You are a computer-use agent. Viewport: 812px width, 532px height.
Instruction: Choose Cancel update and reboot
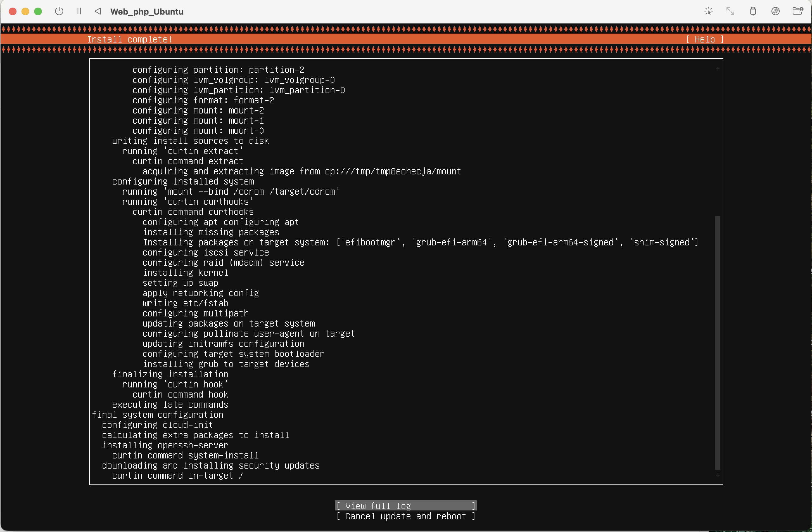click(x=406, y=516)
